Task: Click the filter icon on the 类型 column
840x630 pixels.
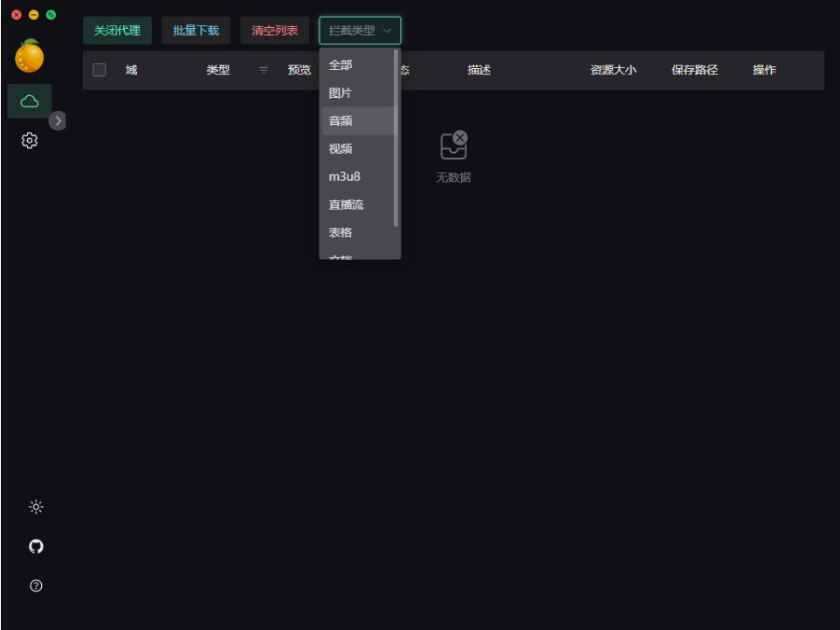Action: pyautogui.click(x=263, y=70)
